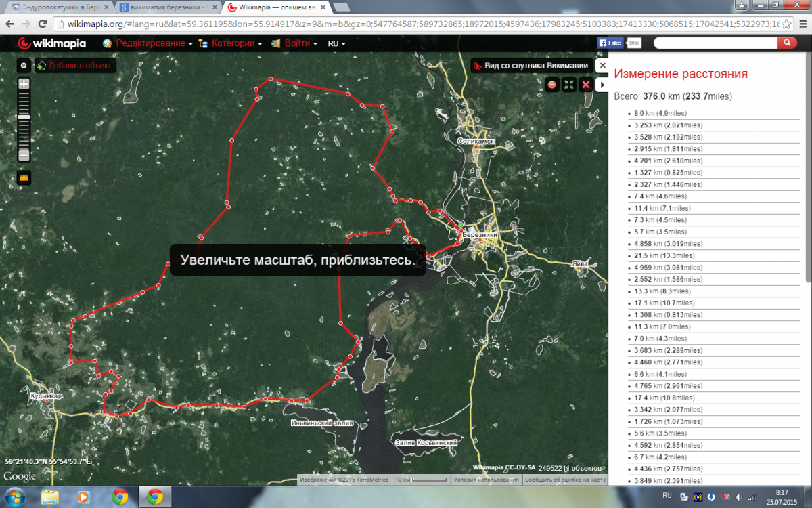Click the Wikimapia logo
This screenshot has height=508, width=812.
pyautogui.click(x=51, y=43)
